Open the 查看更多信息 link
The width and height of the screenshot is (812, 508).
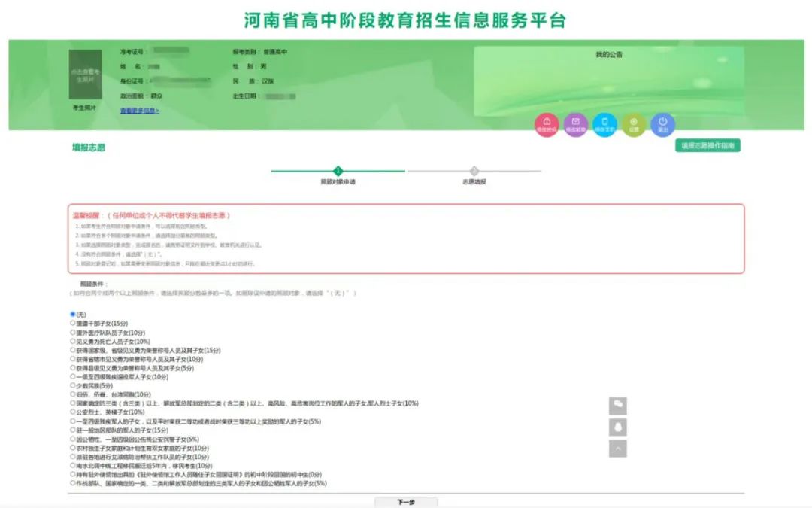click(x=139, y=111)
